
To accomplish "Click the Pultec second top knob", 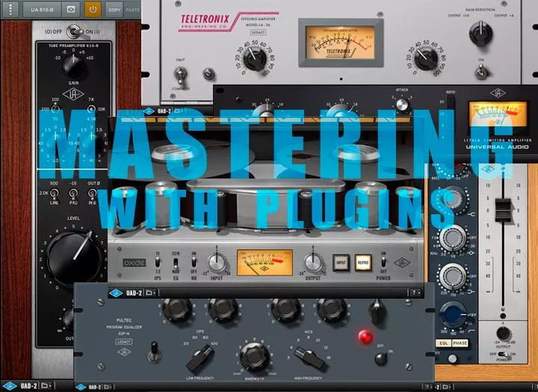I will point(223,310).
